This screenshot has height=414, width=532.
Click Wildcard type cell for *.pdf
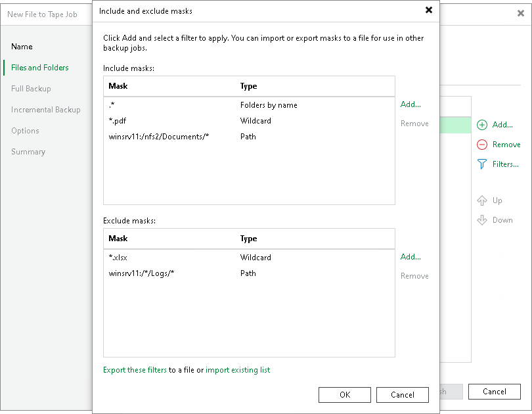coord(255,121)
